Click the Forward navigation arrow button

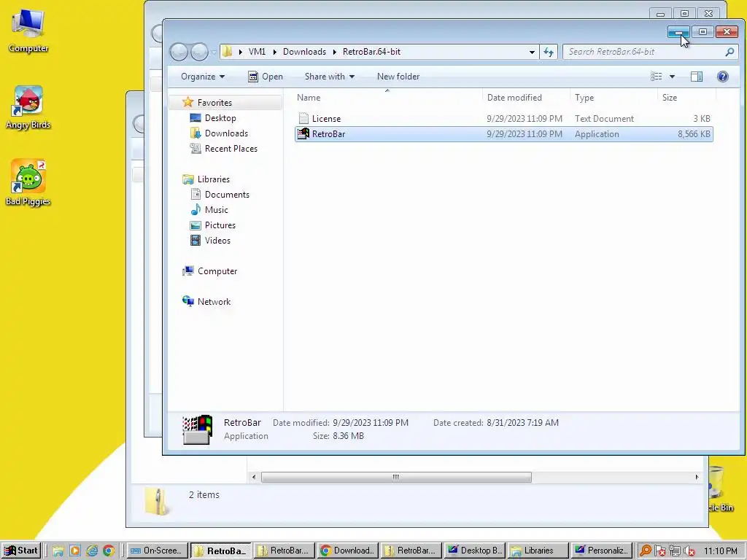coord(199,52)
